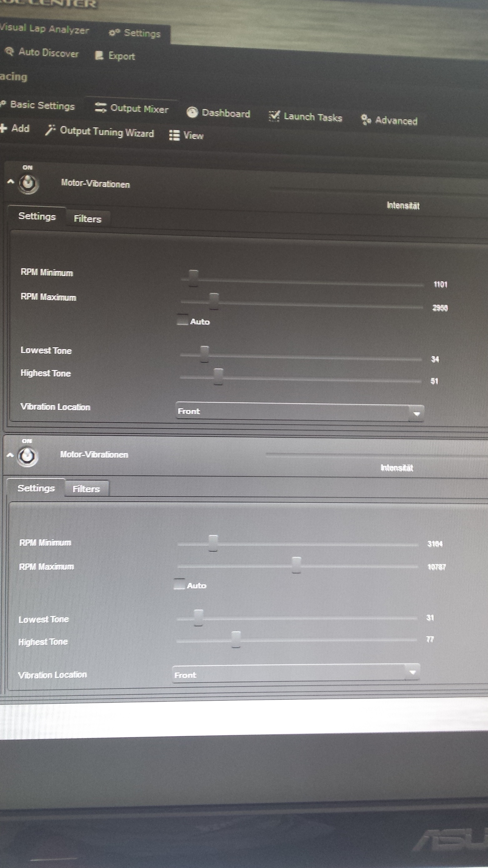The height and width of the screenshot is (868, 488).
Task: Click the Output Tuning Wizard label
Action: point(107,132)
